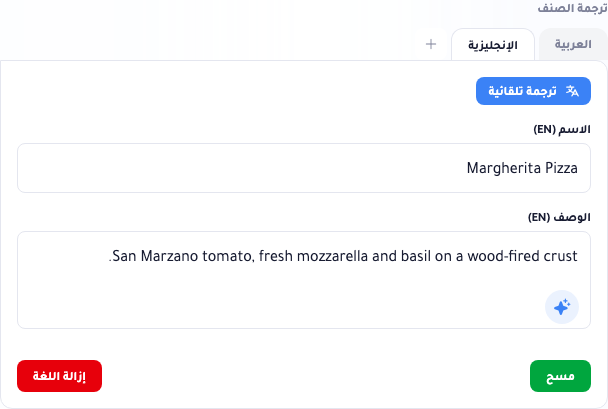
Task: Open the العربية language tab
Action: tap(573, 45)
